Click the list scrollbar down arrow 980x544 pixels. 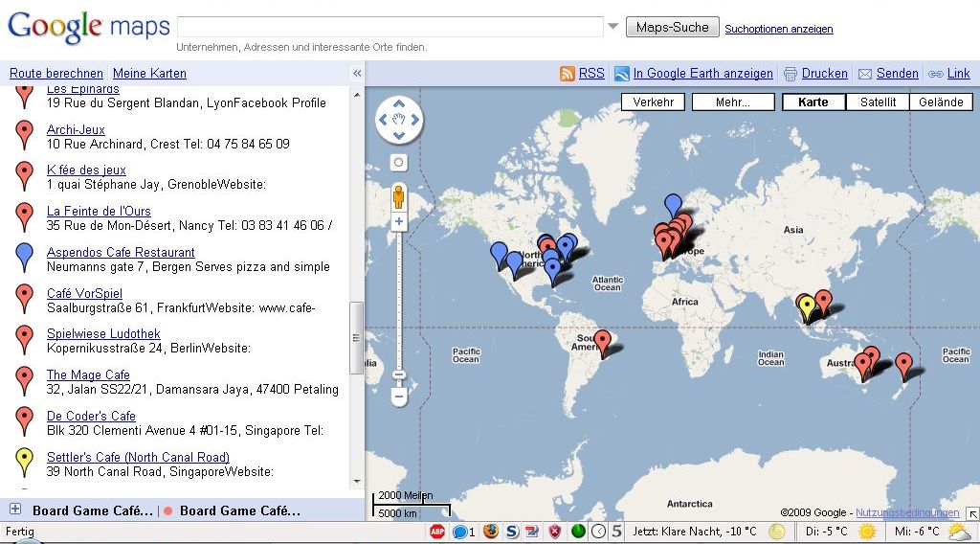tap(357, 482)
